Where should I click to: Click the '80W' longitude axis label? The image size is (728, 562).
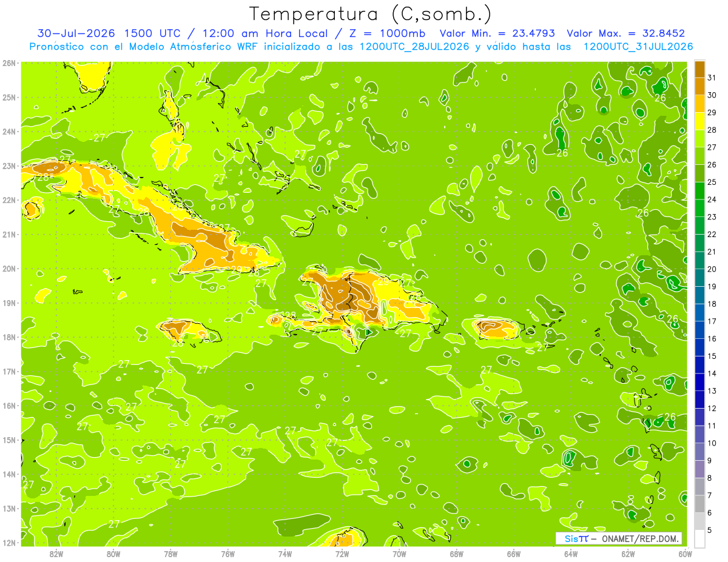(113, 554)
